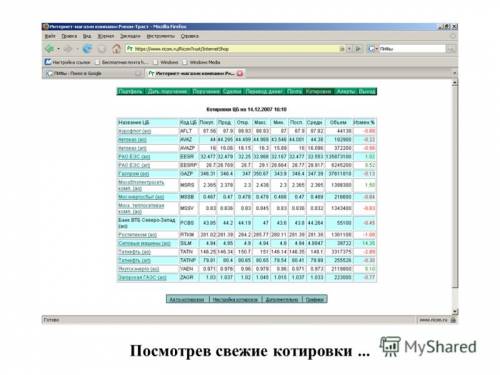500x375 pixels.
Task: Click the Выход link in green bar
Action: (x=367, y=91)
